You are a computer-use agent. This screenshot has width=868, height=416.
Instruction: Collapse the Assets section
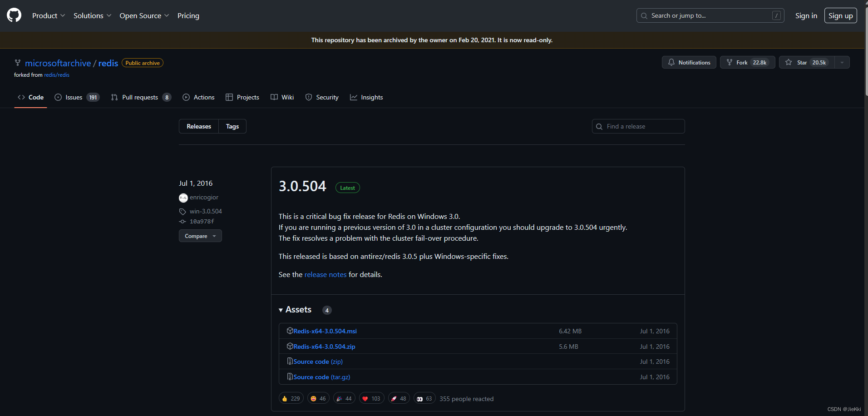coord(295,310)
